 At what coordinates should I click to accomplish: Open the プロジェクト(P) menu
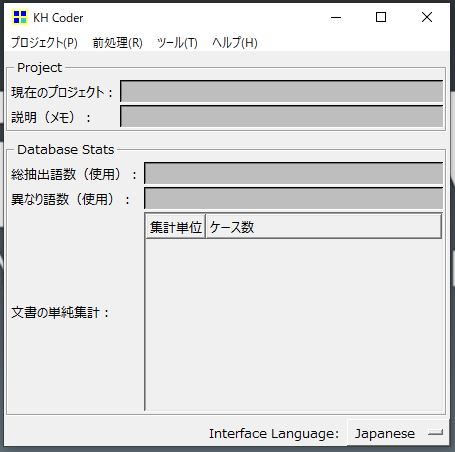pos(44,43)
